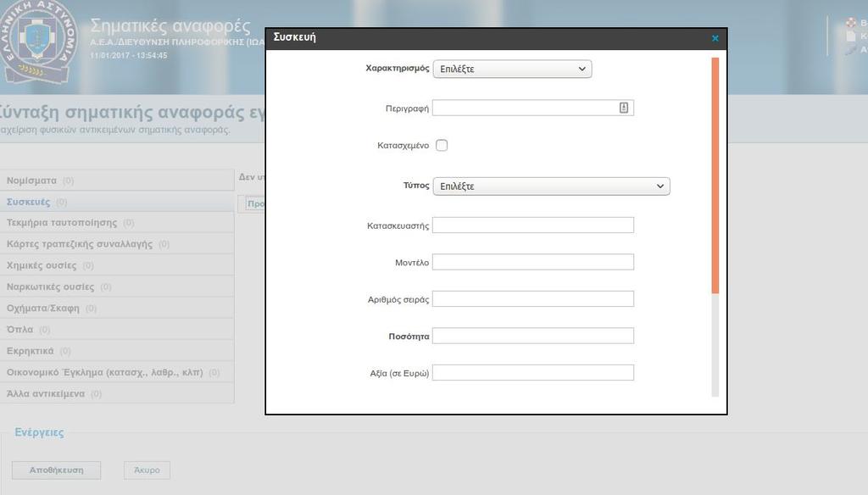This screenshot has width=868, height=495.
Task: Open Εκρηκτικά category
Action: pos(117,351)
